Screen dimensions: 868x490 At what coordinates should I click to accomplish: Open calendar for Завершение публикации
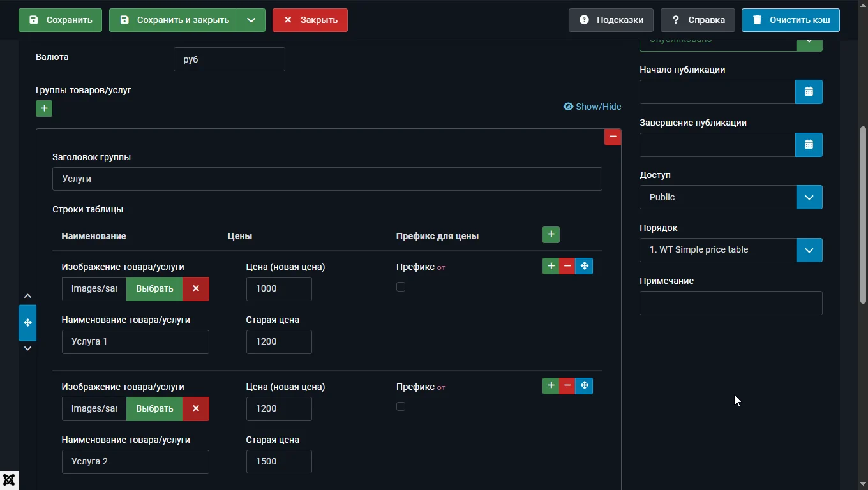click(x=809, y=145)
